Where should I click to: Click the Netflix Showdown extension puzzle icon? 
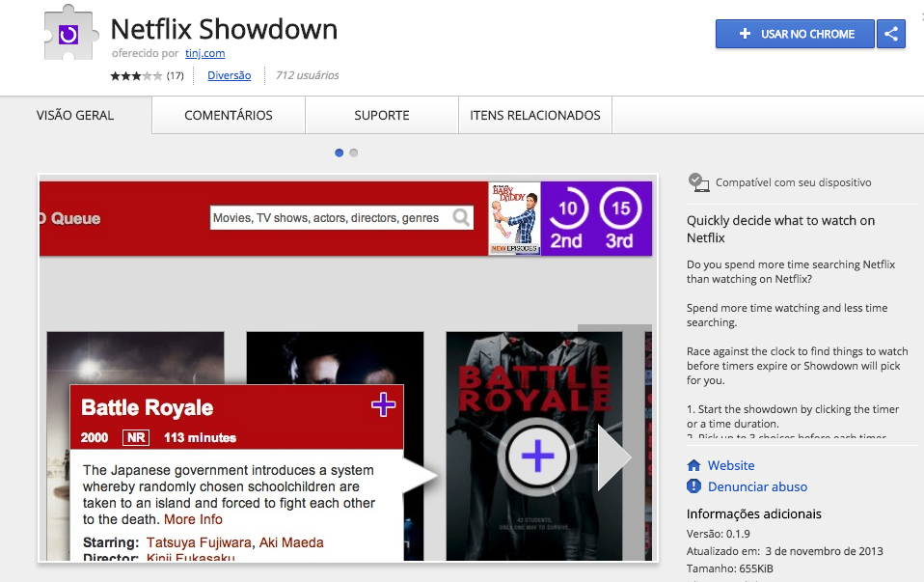70,33
